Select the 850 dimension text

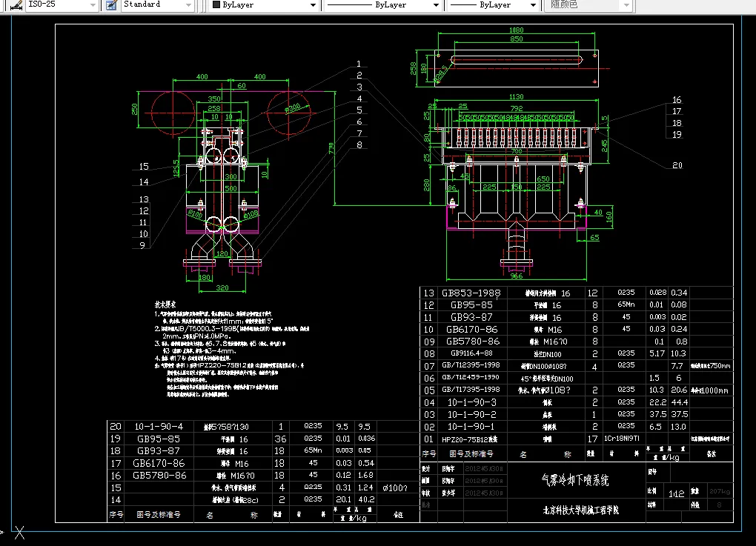pyautogui.click(x=516, y=39)
